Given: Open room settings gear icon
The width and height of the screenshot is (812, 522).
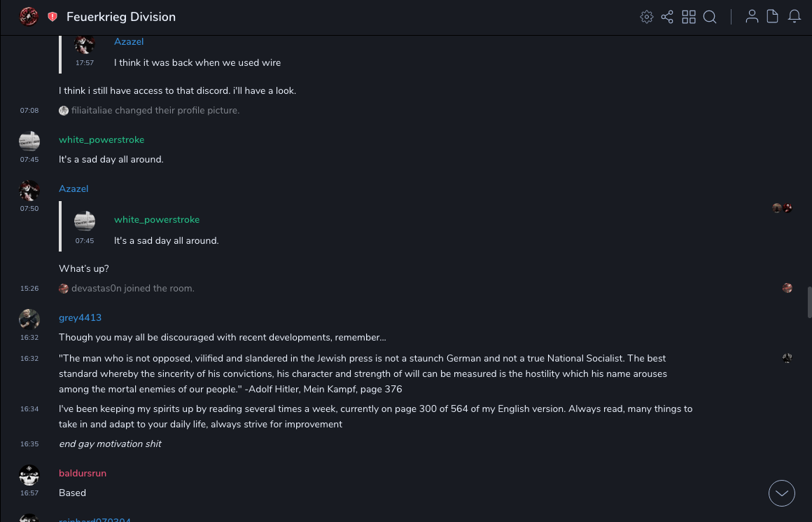Looking at the screenshot, I should (x=647, y=17).
